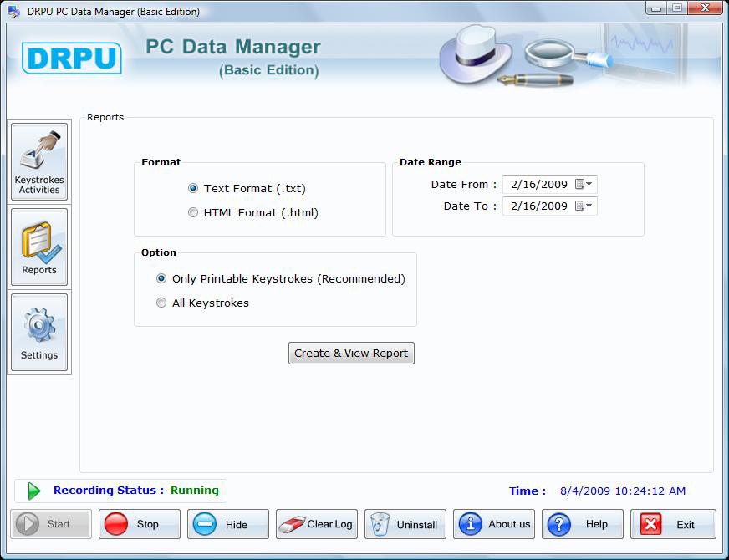The height and width of the screenshot is (560, 729).
Task: Maximize the DRPU PC Data Manager window
Action: [x=677, y=8]
